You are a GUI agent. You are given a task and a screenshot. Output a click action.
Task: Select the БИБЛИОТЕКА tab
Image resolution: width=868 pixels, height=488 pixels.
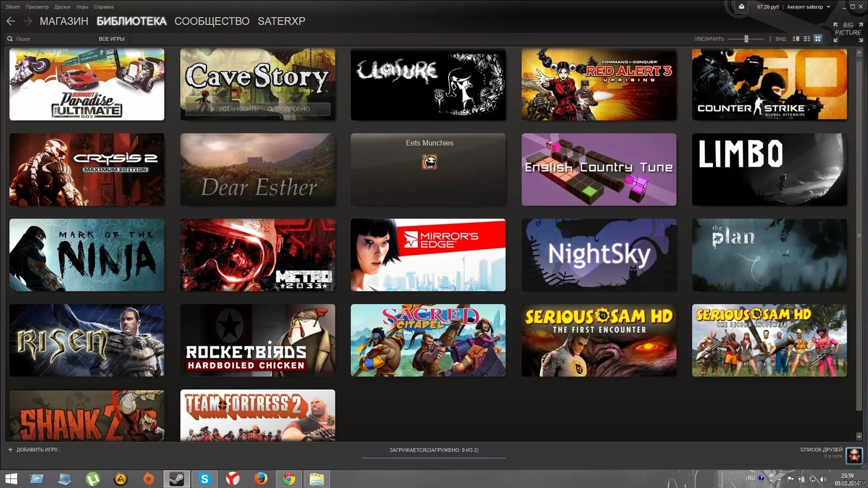coord(131,21)
